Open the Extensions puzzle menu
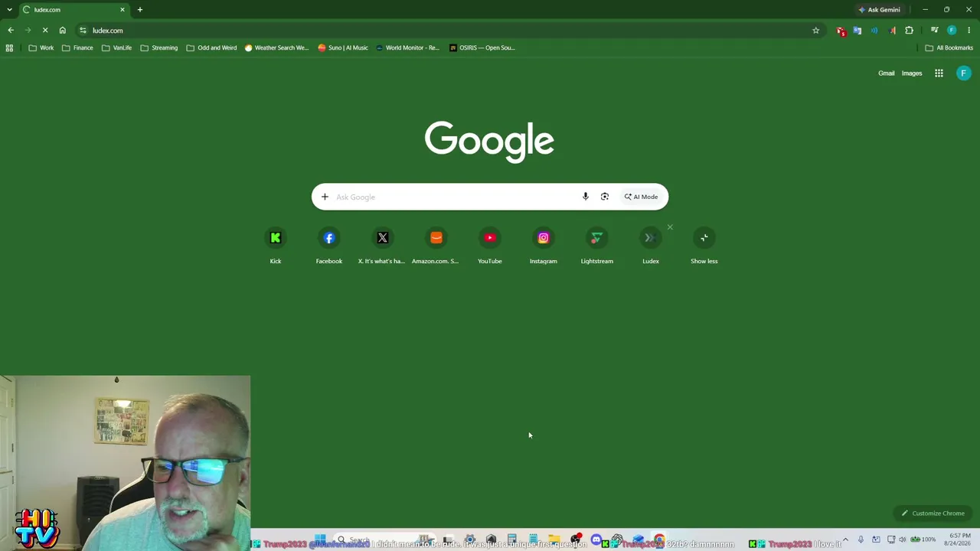This screenshot has width=980, height=551. click(910, 31)
